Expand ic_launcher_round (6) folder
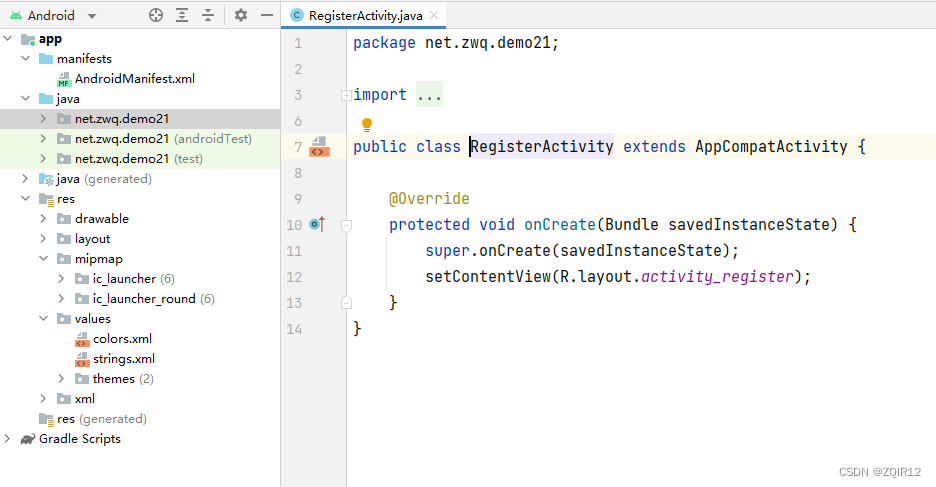Screen dimensions: 936x487 click(61, 298)
